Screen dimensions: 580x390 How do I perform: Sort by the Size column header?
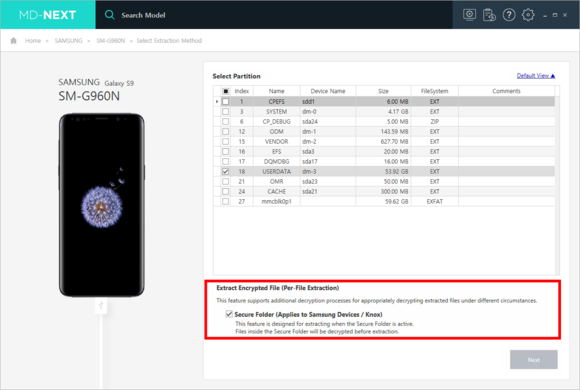tap(383, 91)
